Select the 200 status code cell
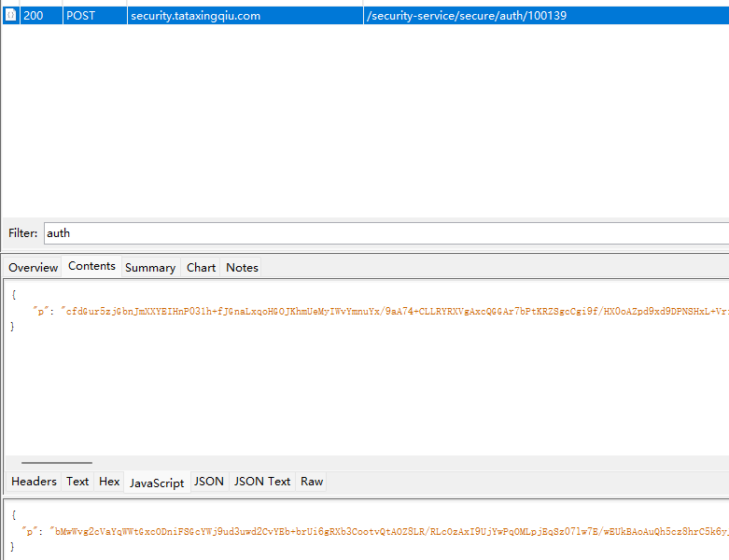Image resolution: width=729 pixels, height=560 pixels. click(34, 16)
